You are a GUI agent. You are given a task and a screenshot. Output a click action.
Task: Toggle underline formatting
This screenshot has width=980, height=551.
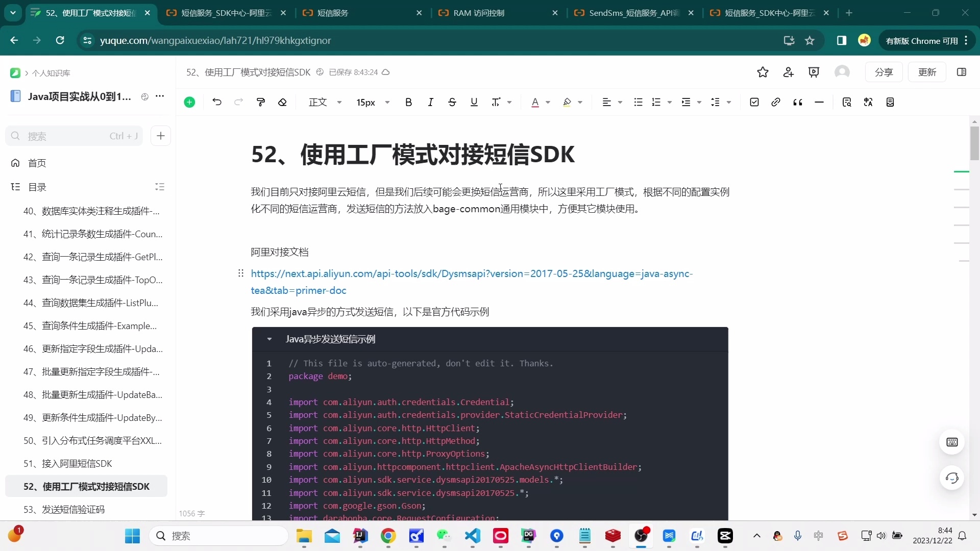tap(474, 102)
